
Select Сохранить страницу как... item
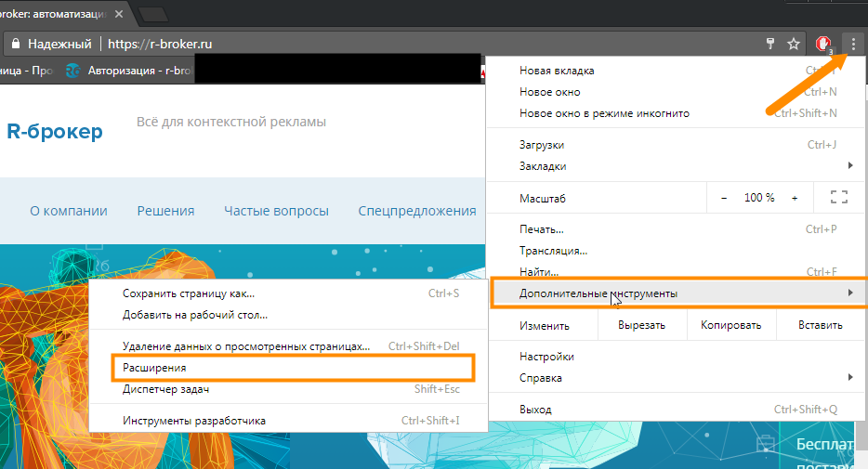tap(288, 293)
